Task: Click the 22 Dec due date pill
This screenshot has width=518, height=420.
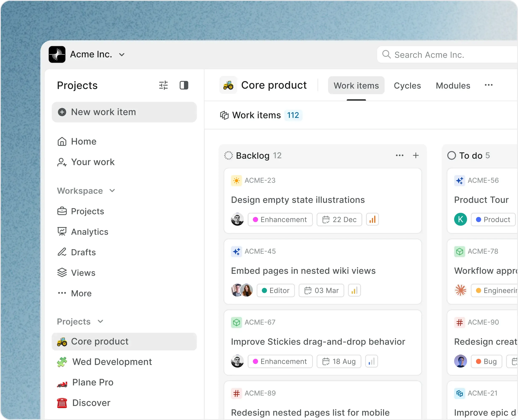Action: pyautogui.click(x=339, y=219)
